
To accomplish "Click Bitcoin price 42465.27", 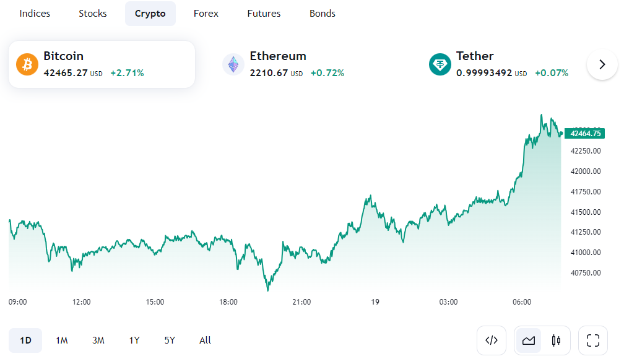I will pyautogui.click(x=65, y=73).
